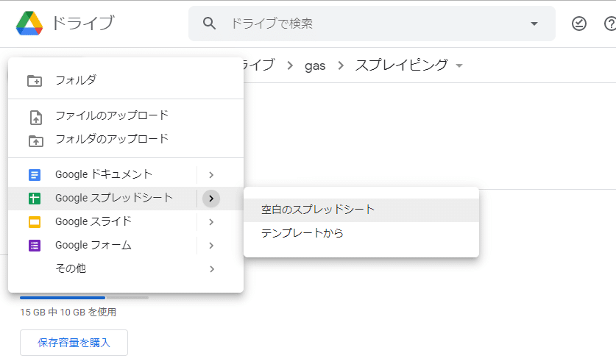Open スプレイピング folder dropdown arrow
616x364 pixels.
point(459,65)
